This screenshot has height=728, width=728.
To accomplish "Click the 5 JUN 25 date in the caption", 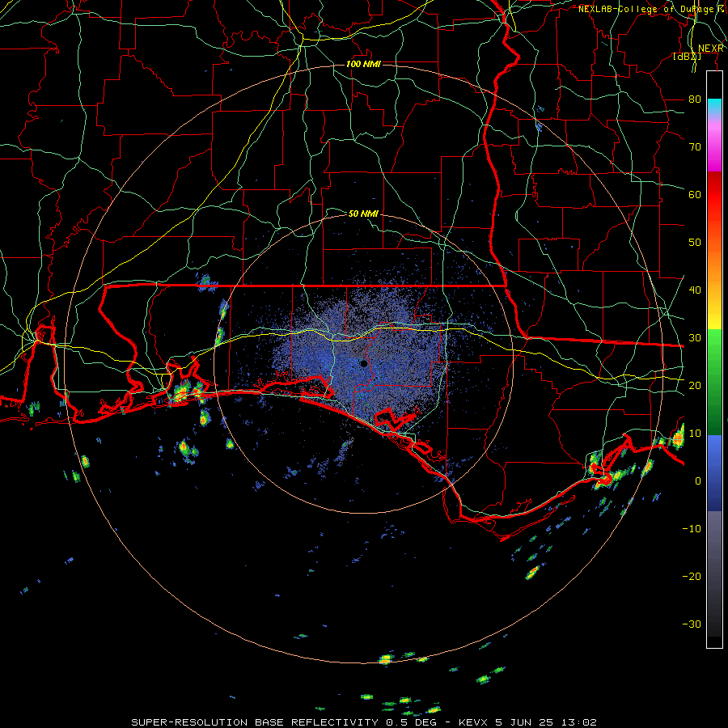I will pyautogui.click(x=526, y=722).
